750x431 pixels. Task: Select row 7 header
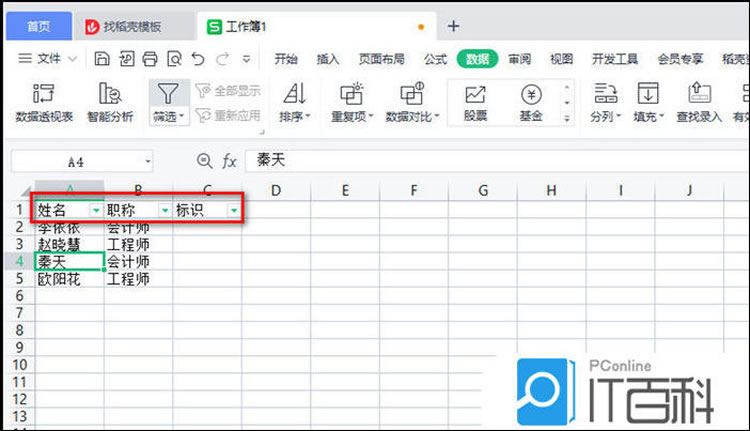click(19, 313)
